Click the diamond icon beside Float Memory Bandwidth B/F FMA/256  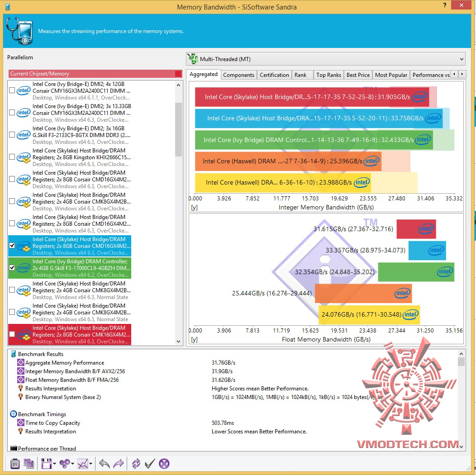click(x=21, y=380)
